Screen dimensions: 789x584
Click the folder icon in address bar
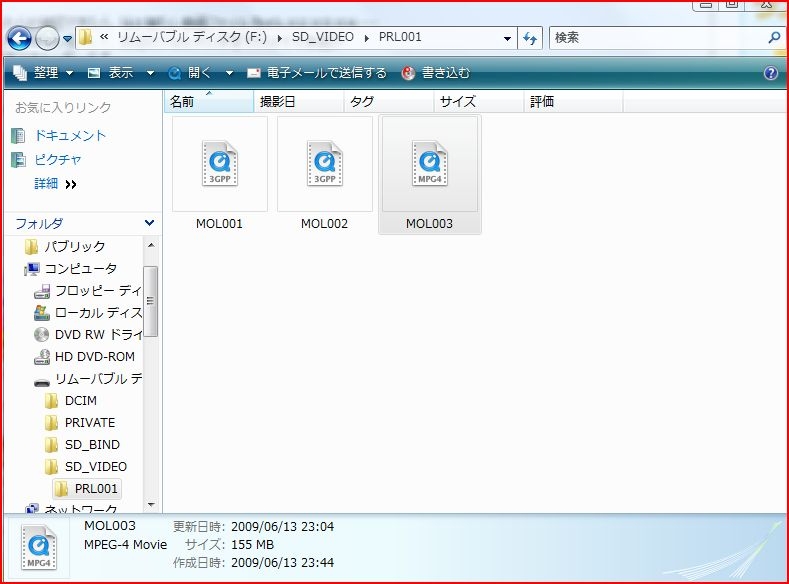point(86,37)
